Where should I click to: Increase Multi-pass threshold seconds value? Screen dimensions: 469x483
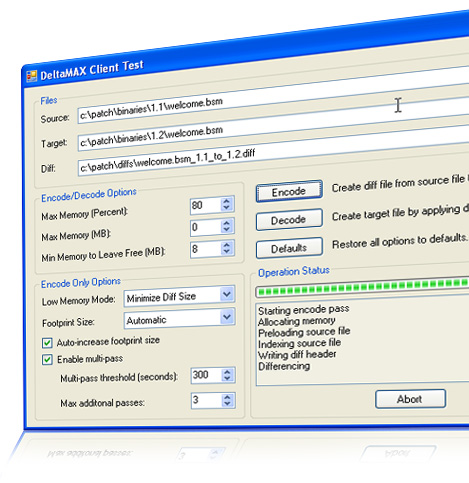pyautogui.click(x=227, y=372)
